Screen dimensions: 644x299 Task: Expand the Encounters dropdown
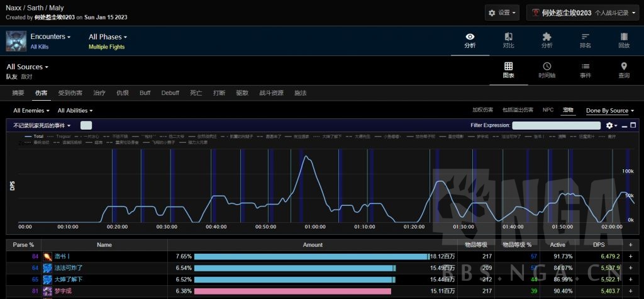coord(50,37)
